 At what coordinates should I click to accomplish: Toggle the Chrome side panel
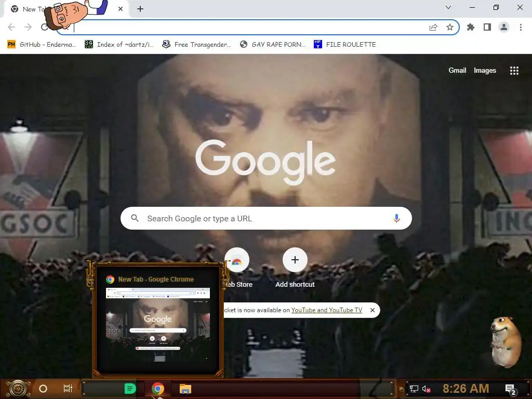pyautogui.click(x=487, y=27)
